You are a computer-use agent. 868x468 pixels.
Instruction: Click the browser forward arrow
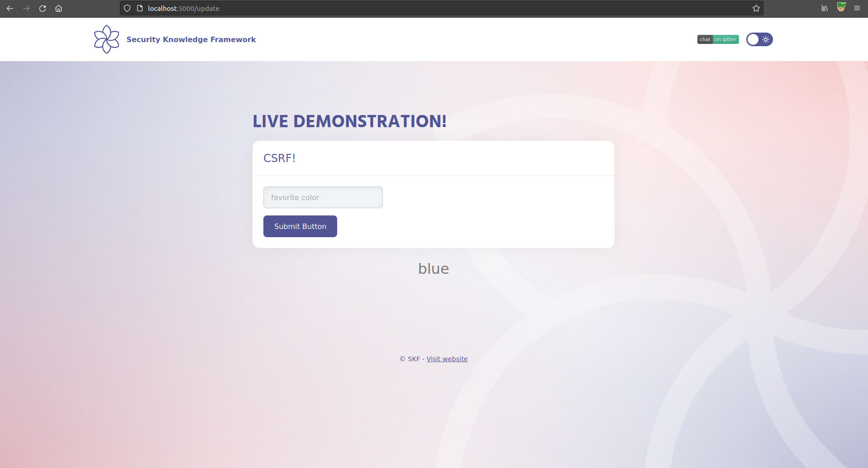(x=26, y=9)
